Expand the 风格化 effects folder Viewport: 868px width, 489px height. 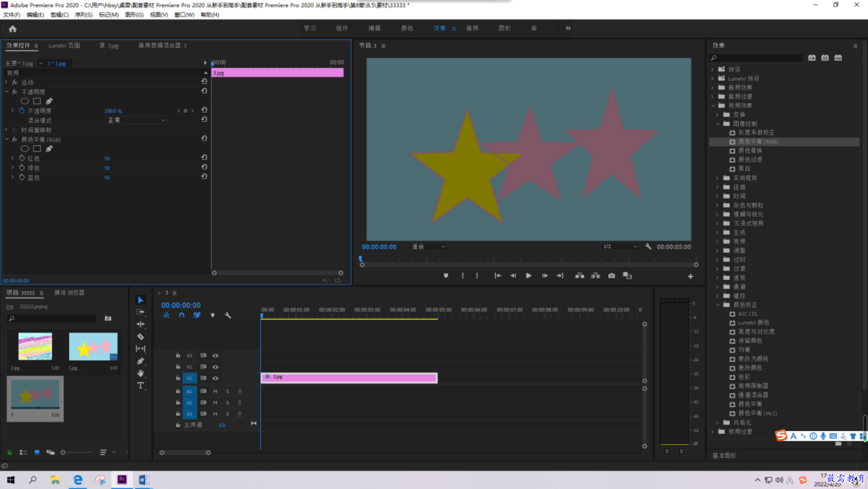click(x=717, y=422)
